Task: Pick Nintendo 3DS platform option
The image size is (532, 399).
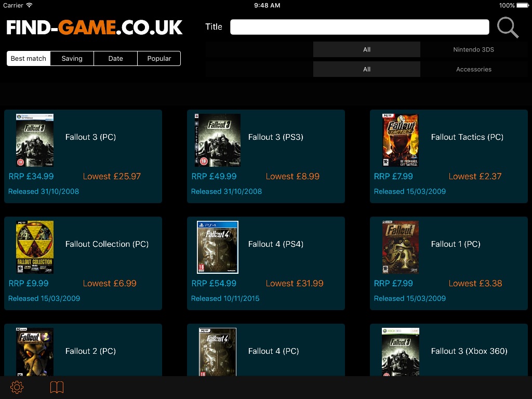Action: click(x=474, y=49)
